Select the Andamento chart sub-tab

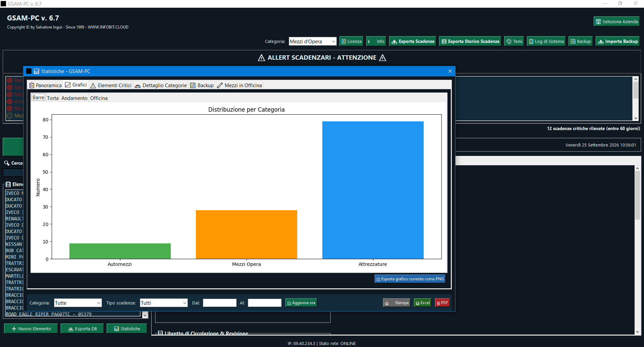[x=74, y=98]
